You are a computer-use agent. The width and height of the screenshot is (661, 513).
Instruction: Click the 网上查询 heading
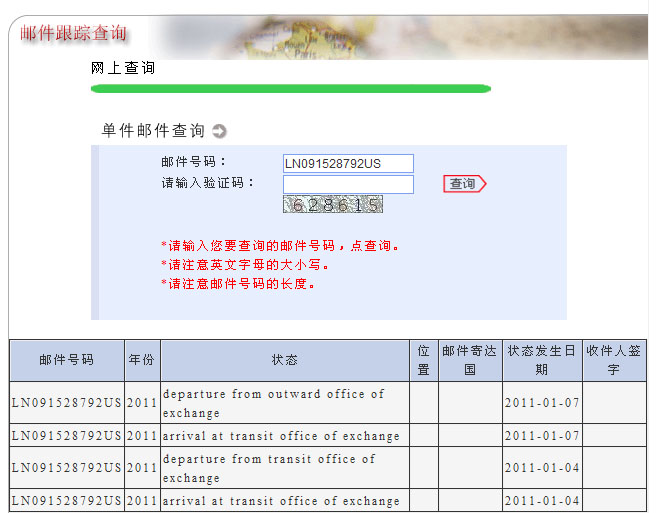click(x=123, y=68)
